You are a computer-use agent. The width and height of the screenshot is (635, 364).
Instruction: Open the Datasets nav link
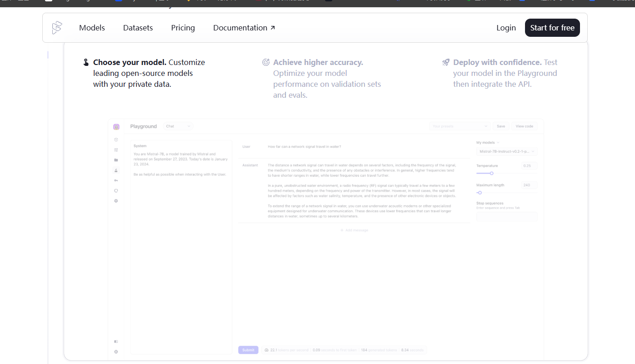tap(138, 28)
